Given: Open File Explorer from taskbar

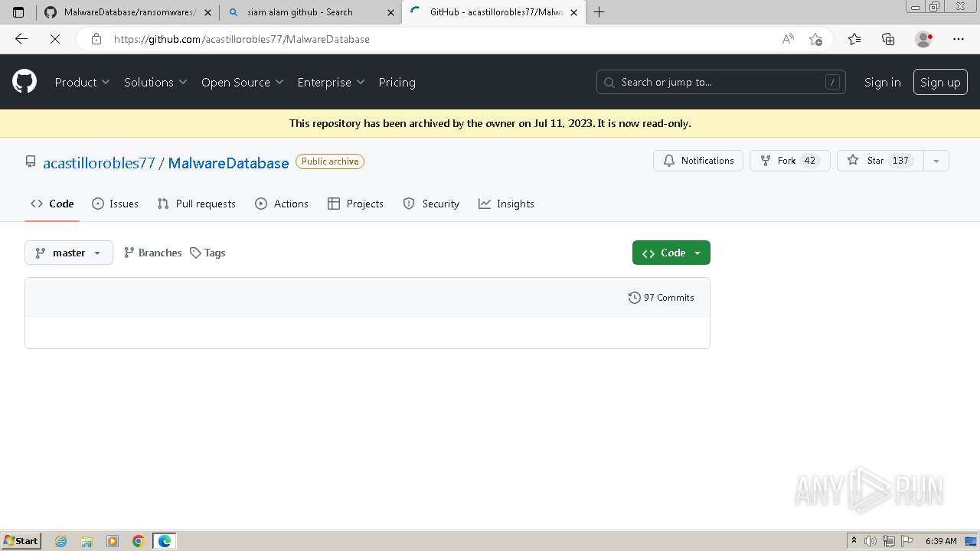Looking at the screenshot, I should (87, 541).
